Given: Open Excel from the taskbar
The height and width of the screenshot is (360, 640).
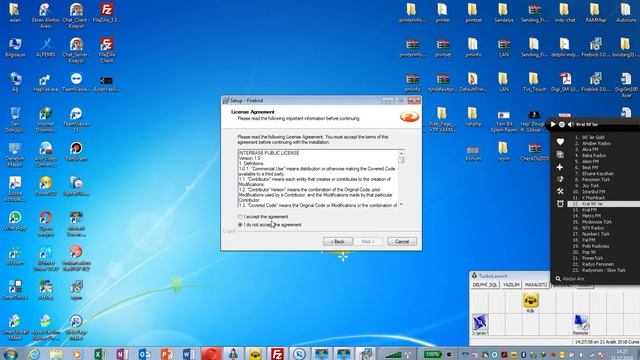Looking at the screenshot, I should coord(100,354).
